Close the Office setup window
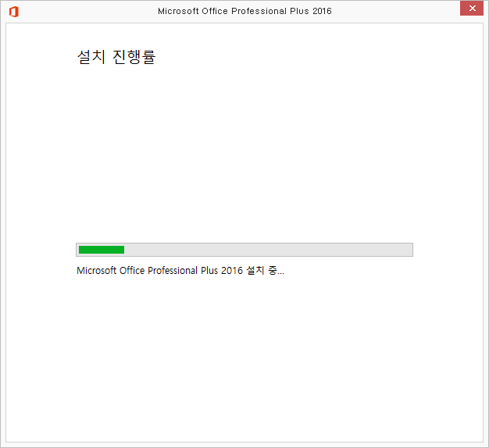This screenshot has height=448, width=489. pos(472,9)
